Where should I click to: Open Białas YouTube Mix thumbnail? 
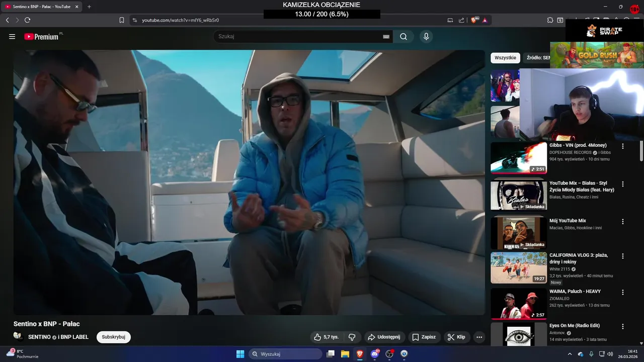519,196
